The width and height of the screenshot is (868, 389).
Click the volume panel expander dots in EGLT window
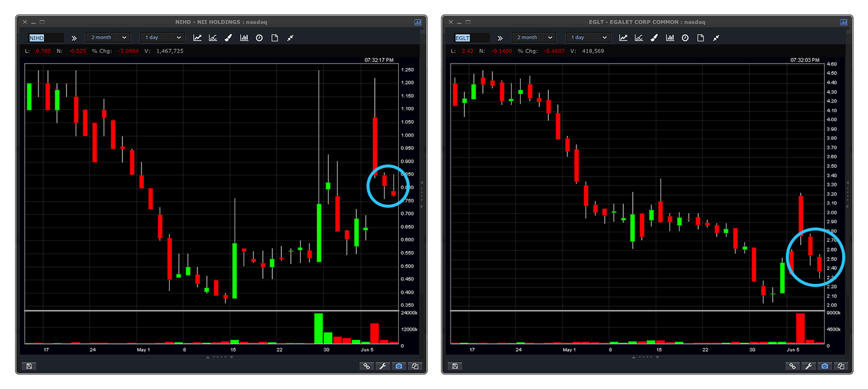[x=645, y=357]
